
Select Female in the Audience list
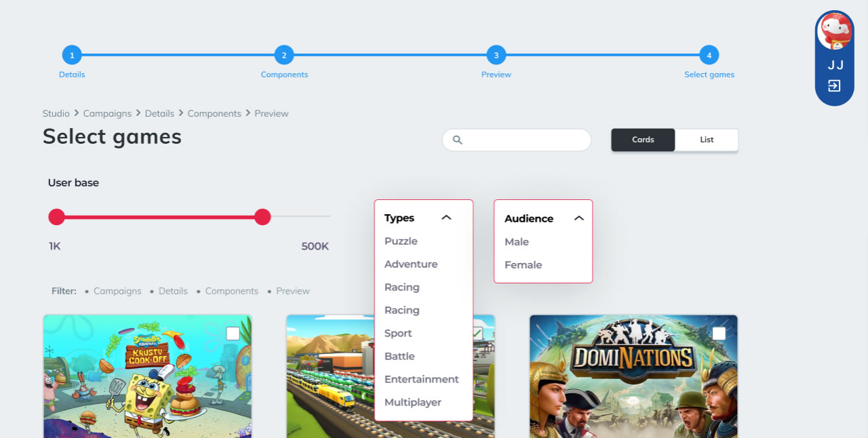[524, 265]
